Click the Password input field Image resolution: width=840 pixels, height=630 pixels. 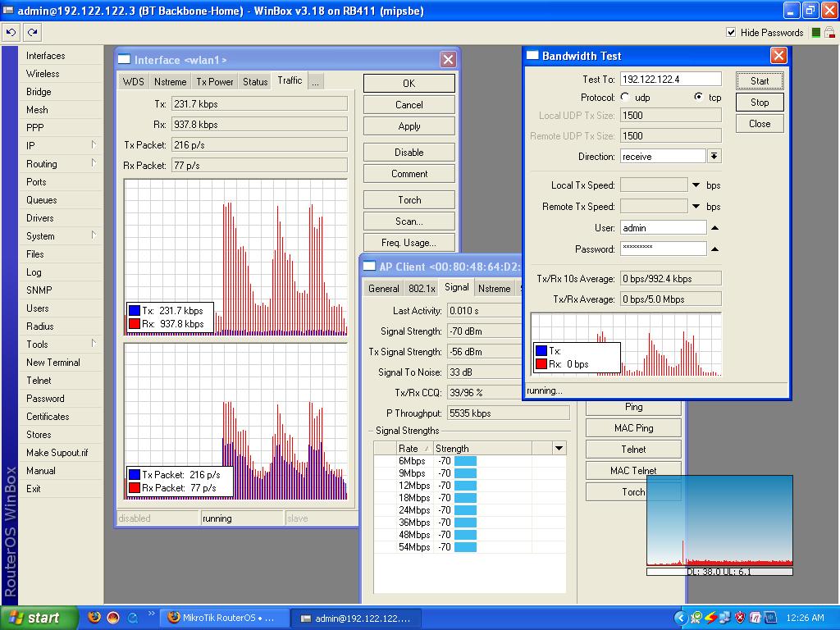(663, 249)
